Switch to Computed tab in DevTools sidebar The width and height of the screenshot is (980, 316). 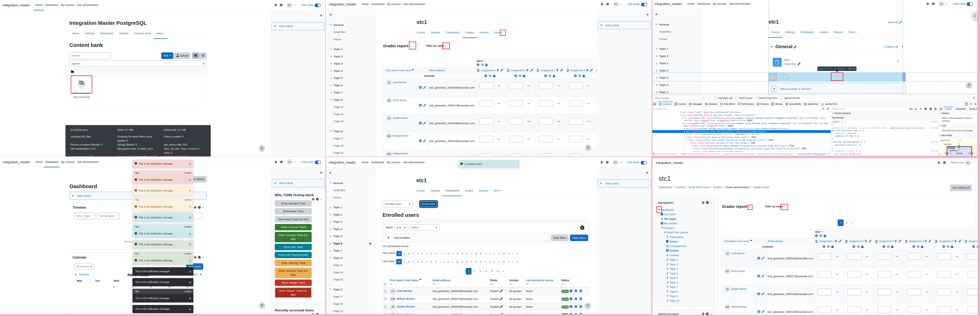click(961, 109)
